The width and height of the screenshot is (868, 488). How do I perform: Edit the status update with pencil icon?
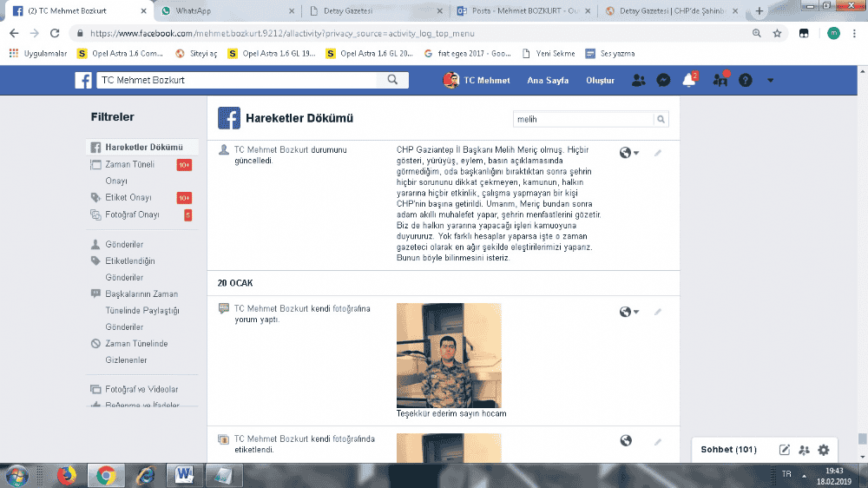point(658,153)
